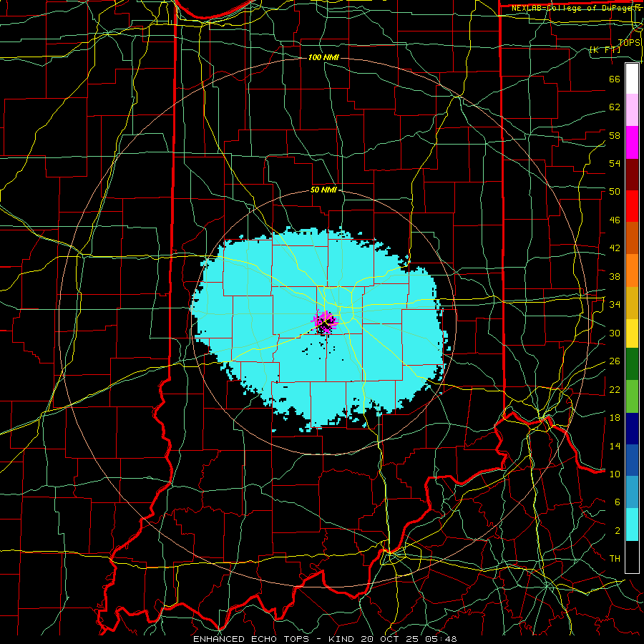
Task: Click the legend value '26'
Action: [x=615, y=361]
